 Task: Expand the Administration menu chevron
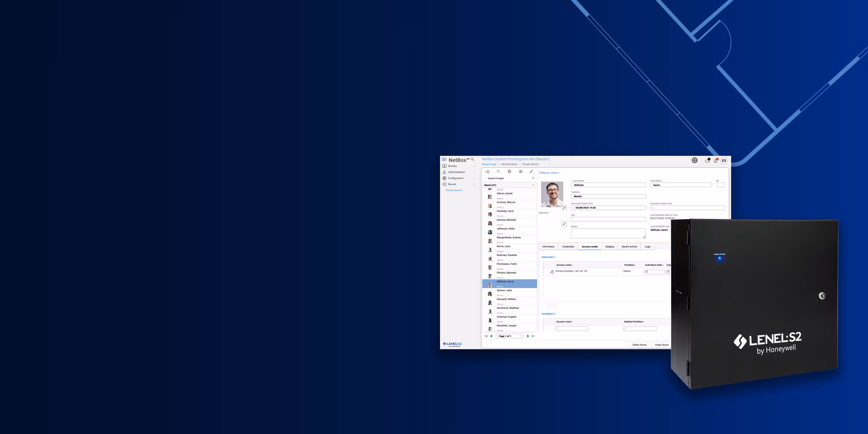click(x=474, y=172)
